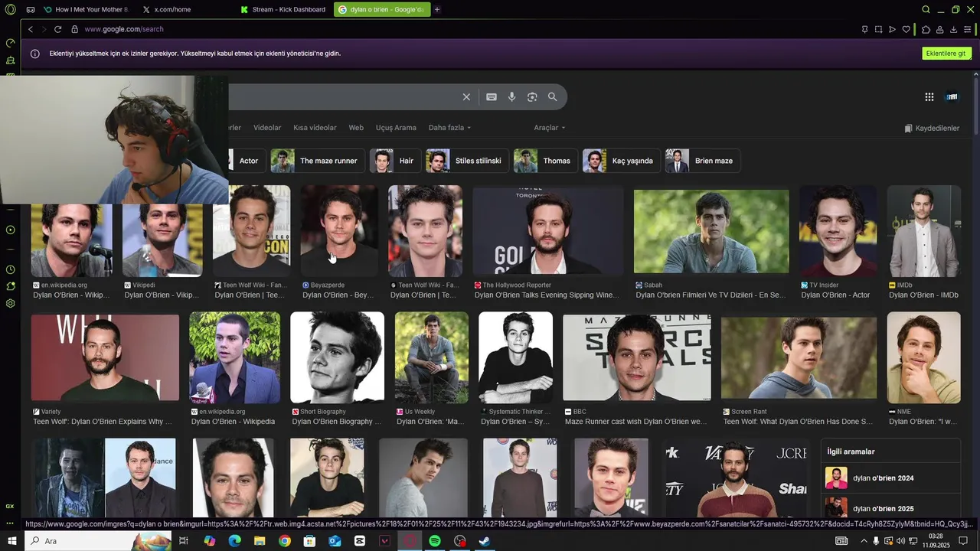This screenshot has width=980, height=551.
Task: Open the Short Biography black-and-white image
Action: pyautogui.click(x=337, y=357)
